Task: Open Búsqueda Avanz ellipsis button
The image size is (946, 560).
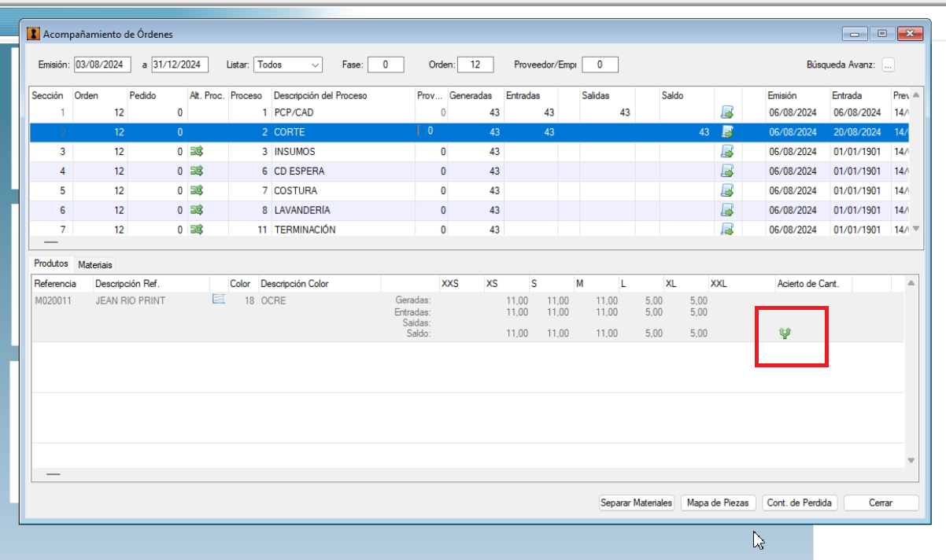Action: point(888,65)
